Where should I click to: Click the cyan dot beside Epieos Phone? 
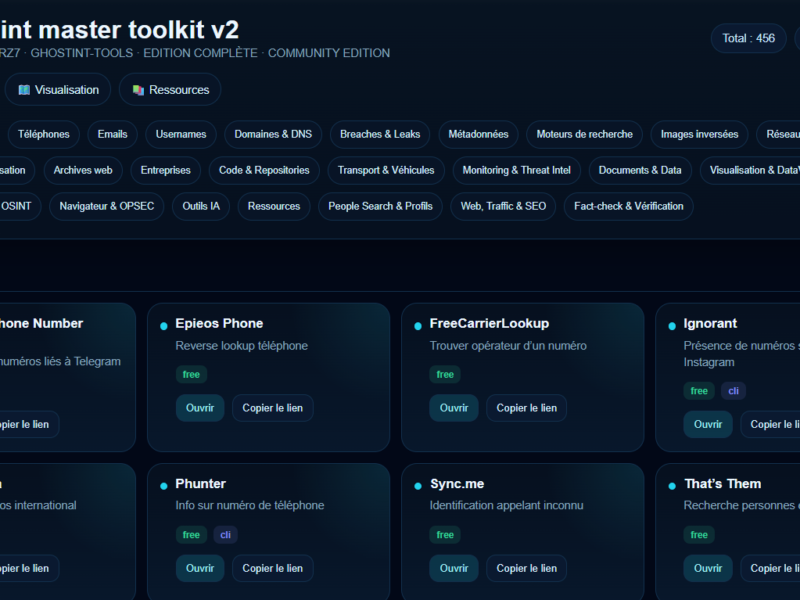click(164, 325)
